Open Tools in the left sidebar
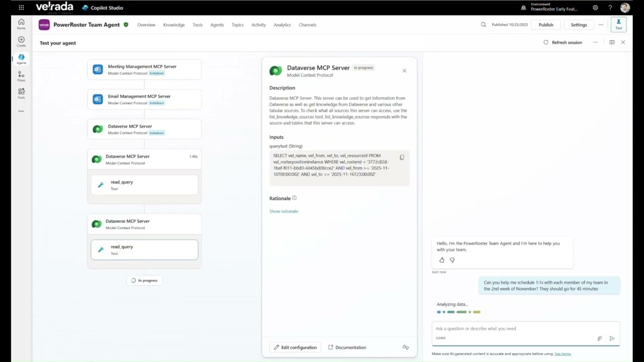644x362 pixels. click(x=21, y=94)
